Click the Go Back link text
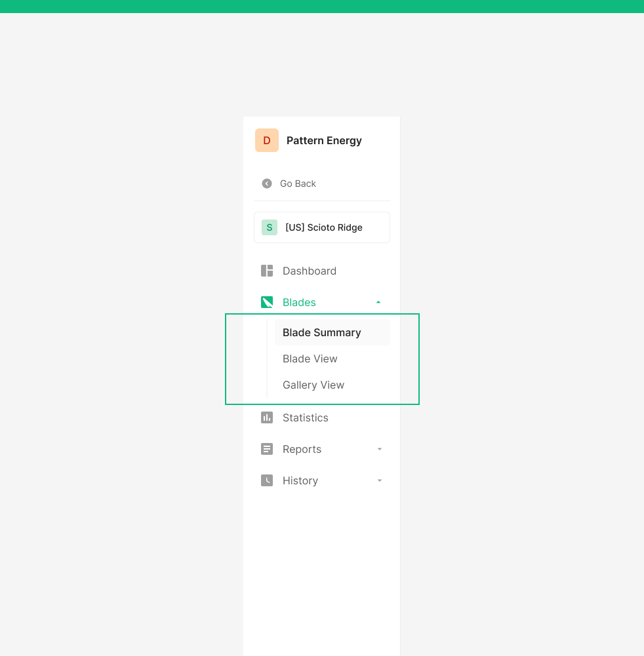 (298, 183)
